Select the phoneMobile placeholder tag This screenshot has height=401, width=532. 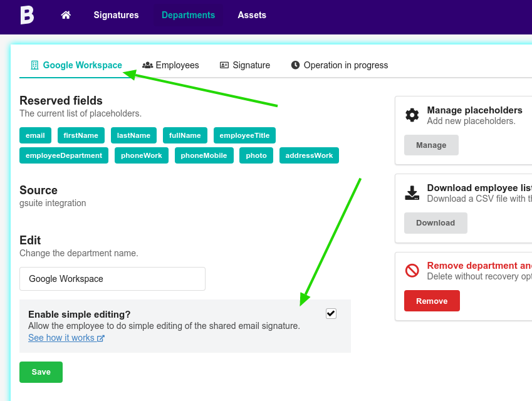[204, 155]
